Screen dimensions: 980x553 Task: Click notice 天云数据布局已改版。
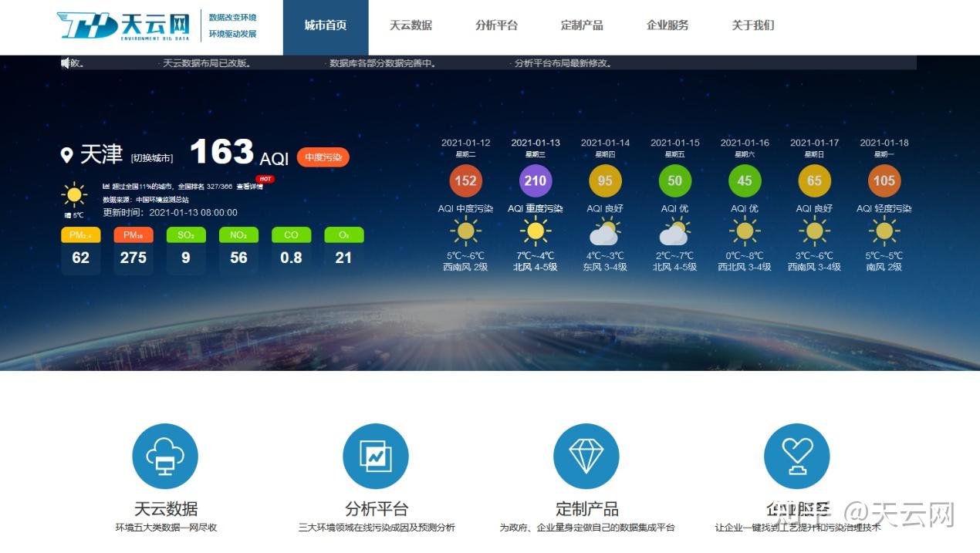point(208,63)
